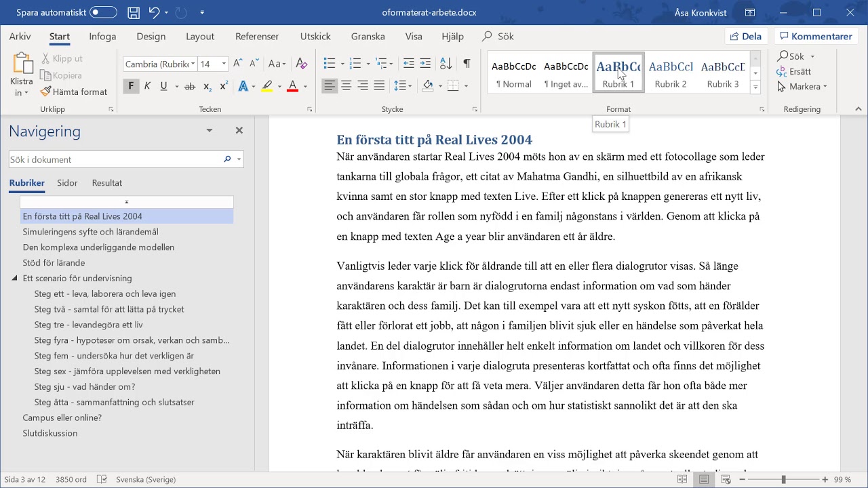The height and width of the screenshot is (488, 868).
Task: Toggle bold with the F button
Action: pyautogui.click(x=131, y=86)
